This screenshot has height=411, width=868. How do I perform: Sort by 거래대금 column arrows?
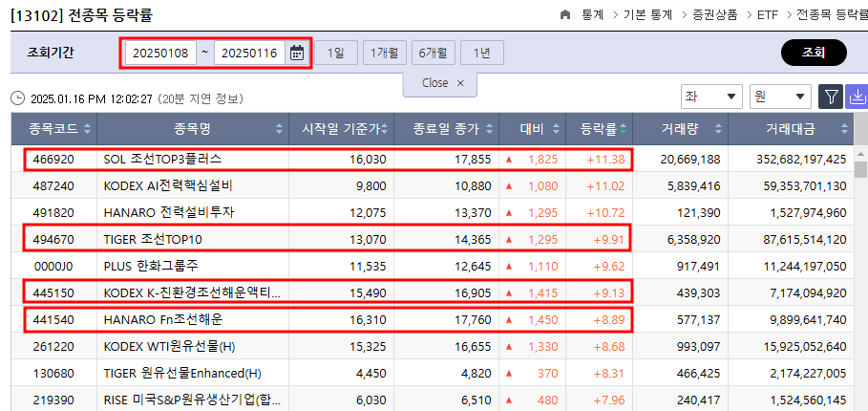[844, 129]
